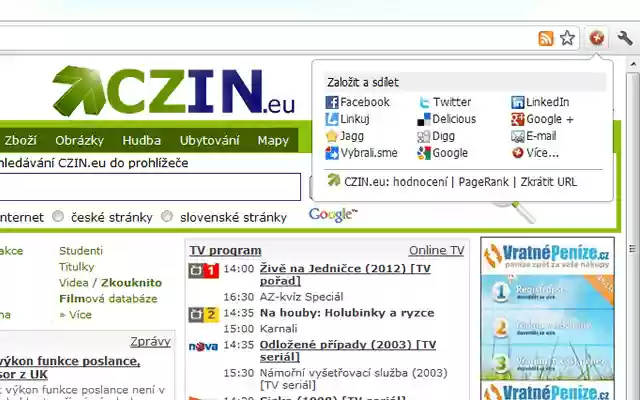Image resolution: width=640 pixels, height=400 pixels.
Task: Switch to Obrázky search tab
Action: click(80, 140)
